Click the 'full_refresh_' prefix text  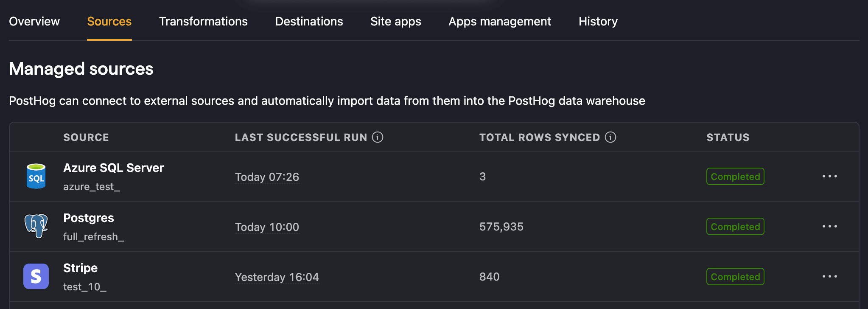(94, 237)
